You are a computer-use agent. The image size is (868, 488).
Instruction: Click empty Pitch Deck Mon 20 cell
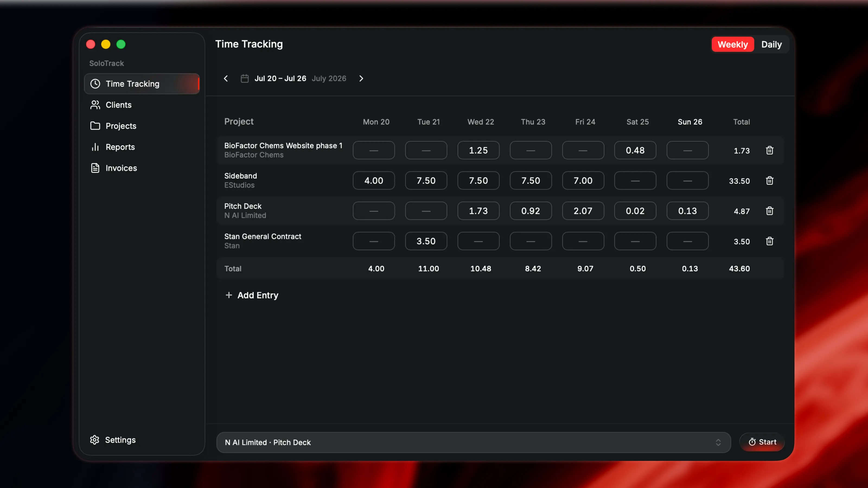tap(374, 211)
